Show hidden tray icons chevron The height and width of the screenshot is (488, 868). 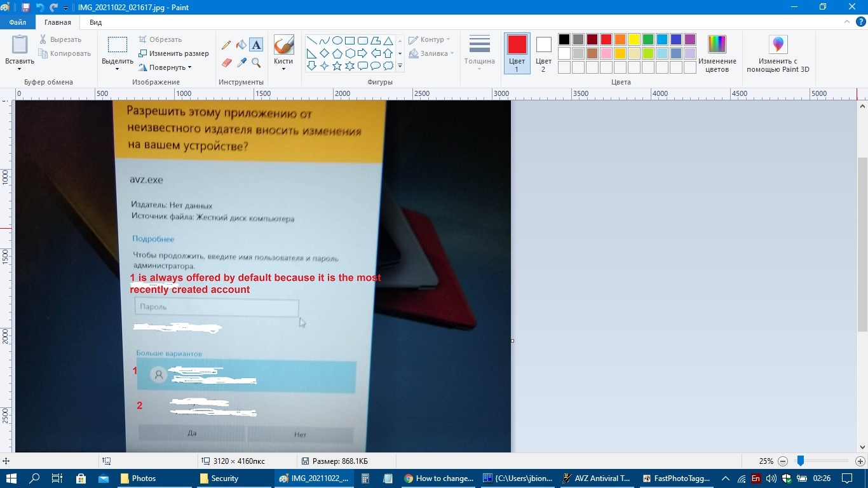click(x=726, y=478)
